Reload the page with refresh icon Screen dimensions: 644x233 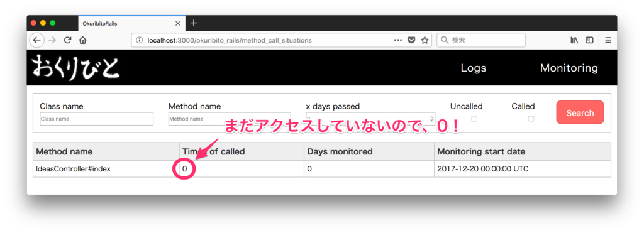pyautogui.click(x=68, y=40)
